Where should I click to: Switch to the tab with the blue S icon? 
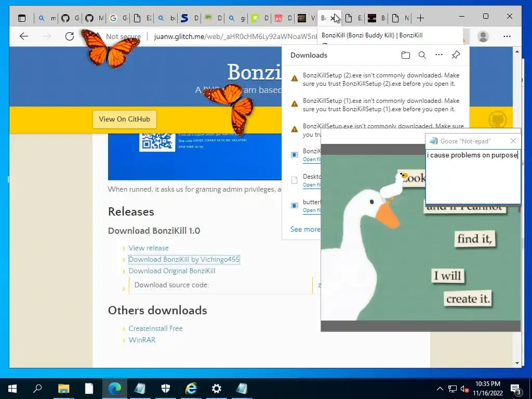[x=189, y=18]
